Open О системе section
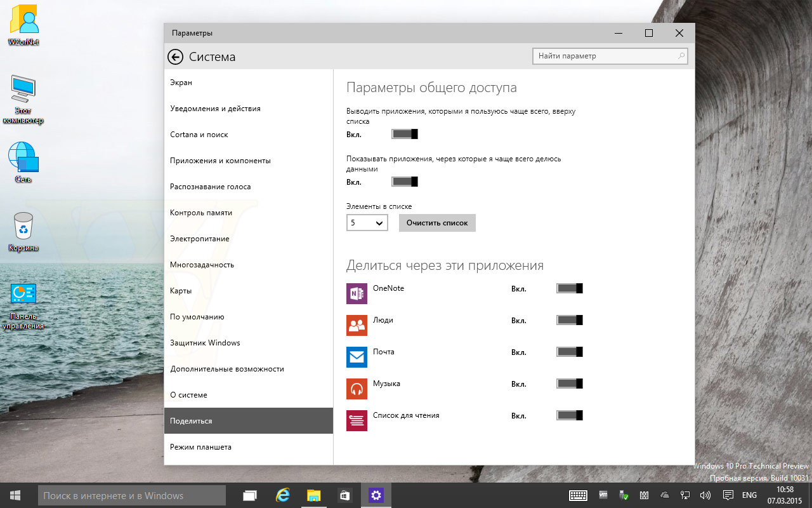 point(248,395)
